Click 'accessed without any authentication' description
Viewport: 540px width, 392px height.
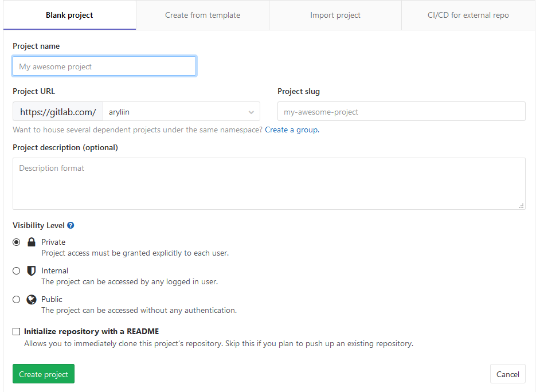[139, 310]
